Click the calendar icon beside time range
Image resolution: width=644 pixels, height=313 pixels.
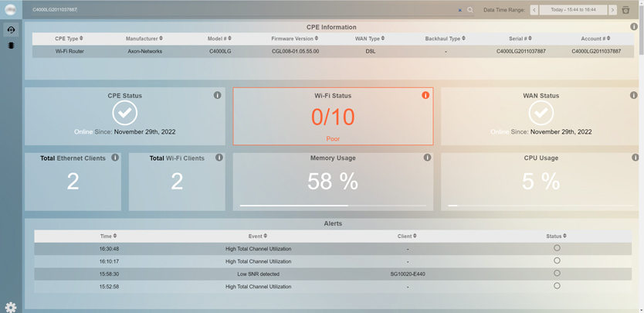coord(626,10)
